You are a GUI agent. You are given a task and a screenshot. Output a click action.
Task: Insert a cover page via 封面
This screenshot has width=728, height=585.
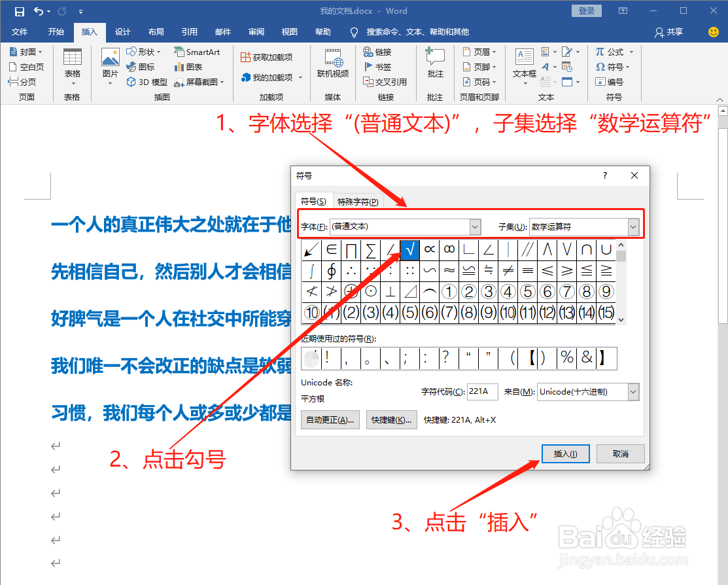click(x=26, y=52)
